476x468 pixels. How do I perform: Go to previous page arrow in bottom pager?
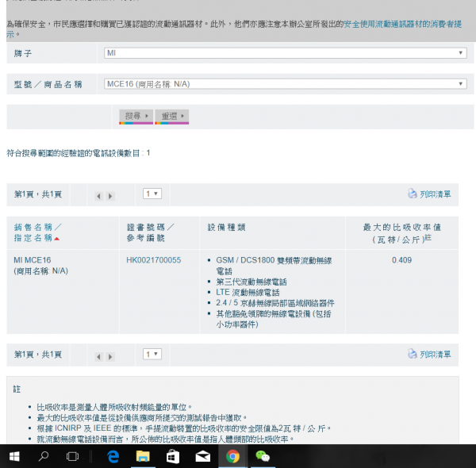pyautogui.click(x=98, y=357)
